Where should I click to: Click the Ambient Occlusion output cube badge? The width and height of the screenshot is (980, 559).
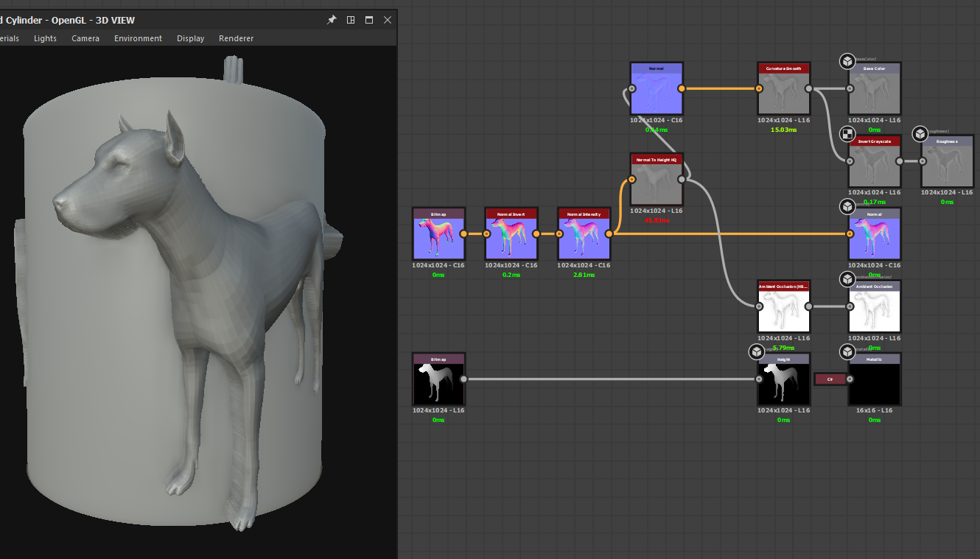click(847, 279)
